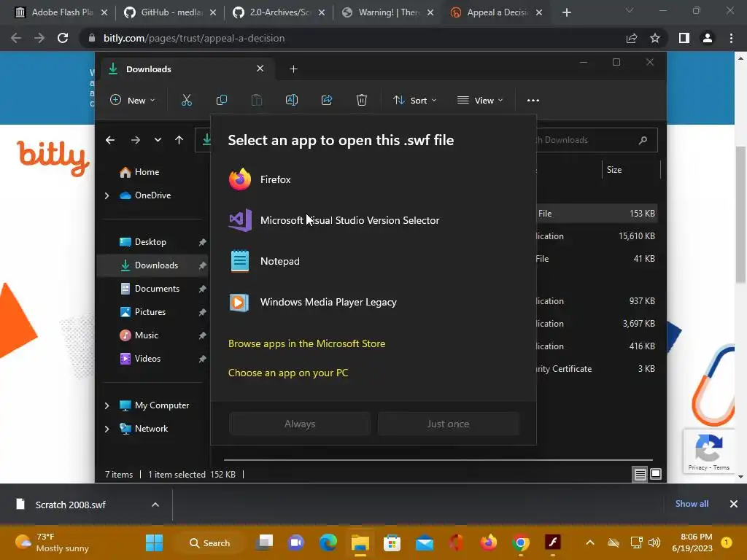
Task: Choose Notepad to open the file
Action: point(373,261)
